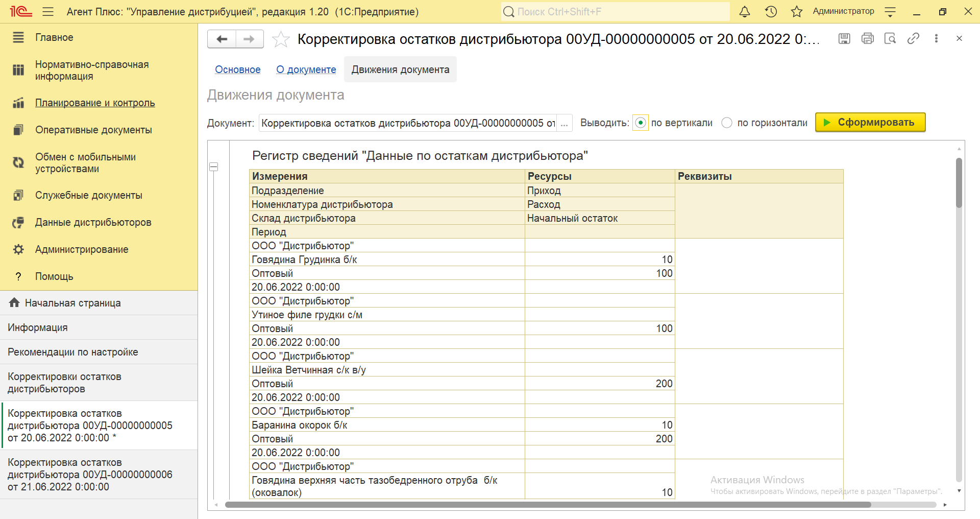
Task: Click the 1C logo icon
Action: pos(21,11)
